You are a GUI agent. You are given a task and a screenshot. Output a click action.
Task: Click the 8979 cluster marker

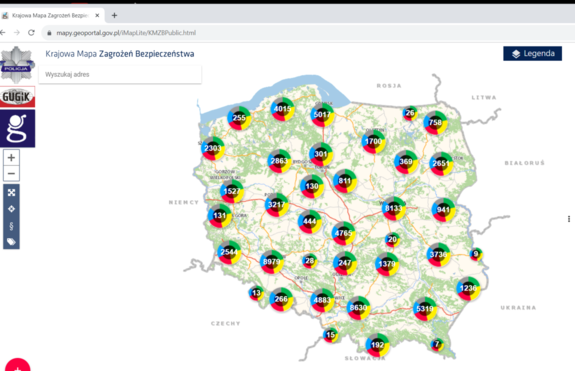[x=272, y=262]
